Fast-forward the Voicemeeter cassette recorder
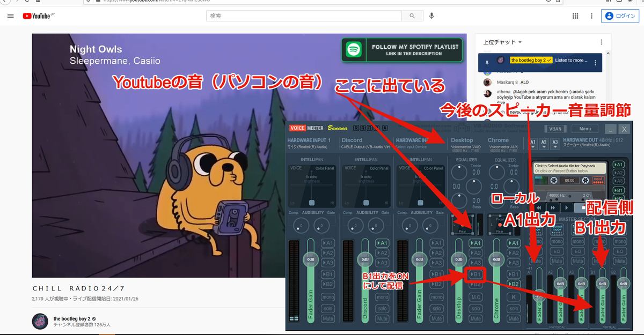 click(x=553, y=207)
